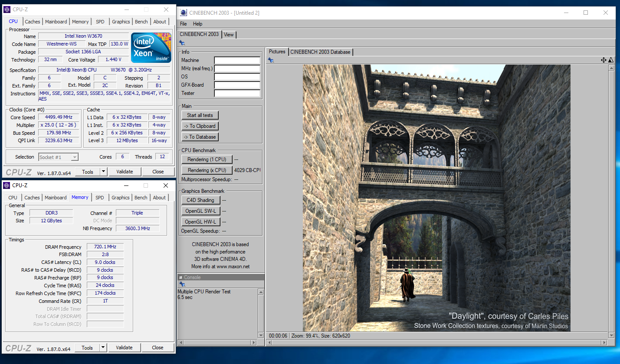The image size is (620, 364).
Task: Run the C4D Shading benchmark
Action: pos(200,200)
